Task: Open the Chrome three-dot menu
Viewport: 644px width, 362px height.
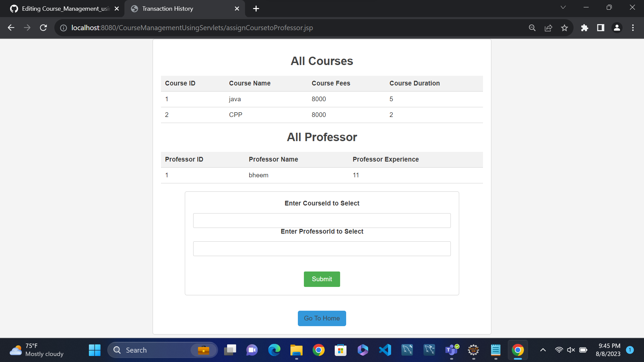Action: pos(633,28)
